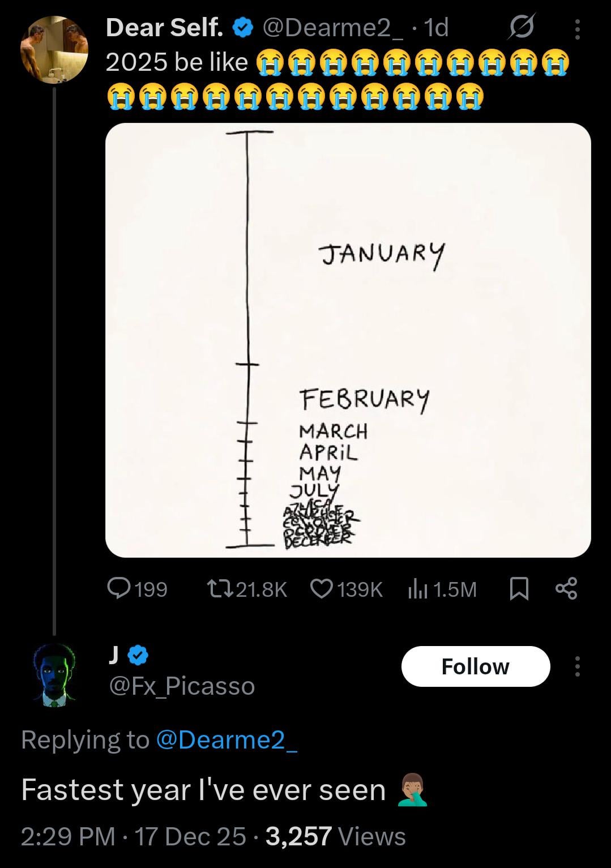Open more options on J's reply
611x868 pixels.
[x=577, y=666]
